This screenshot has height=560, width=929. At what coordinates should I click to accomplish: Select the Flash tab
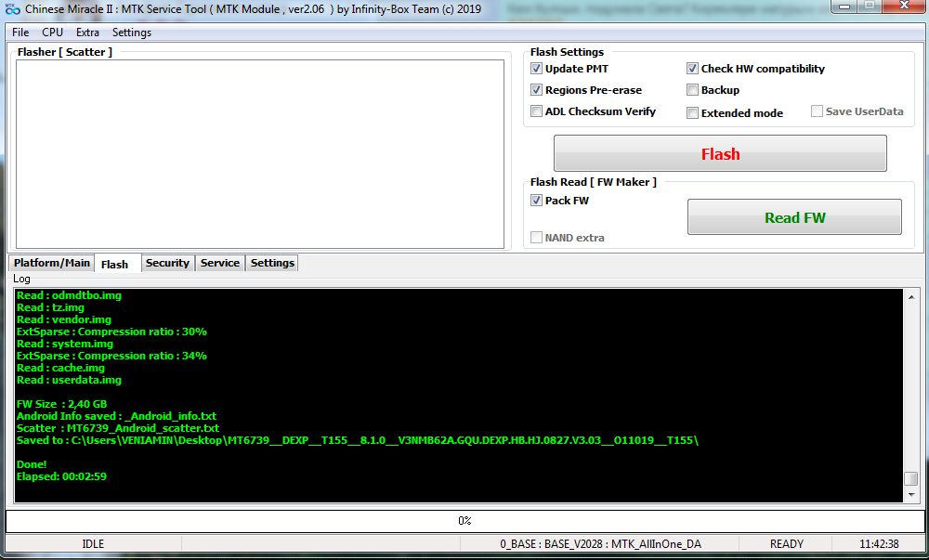[117, 264]
